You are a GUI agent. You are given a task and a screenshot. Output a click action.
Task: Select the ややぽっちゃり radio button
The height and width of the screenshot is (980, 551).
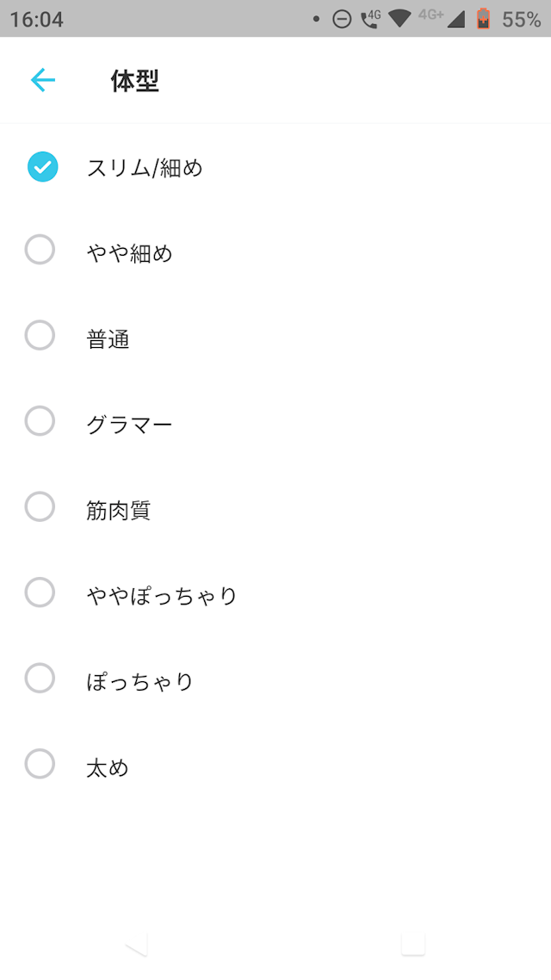click(x=40, y=592)
